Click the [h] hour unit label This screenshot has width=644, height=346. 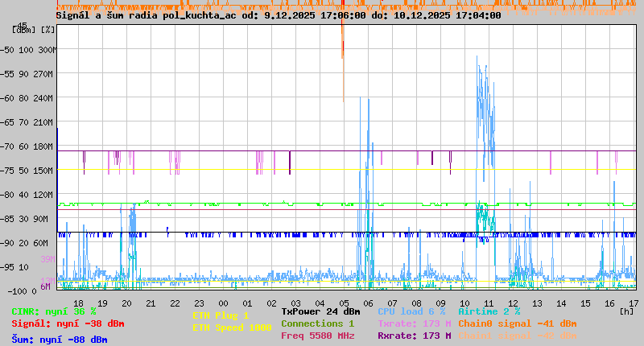click(x=626, y=311)
